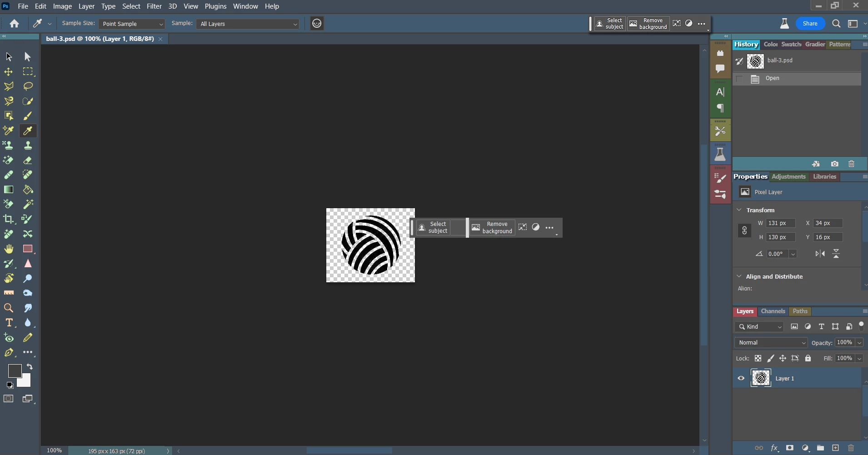
Task: Open layer style fx menu
Action: tap(774, 448)
